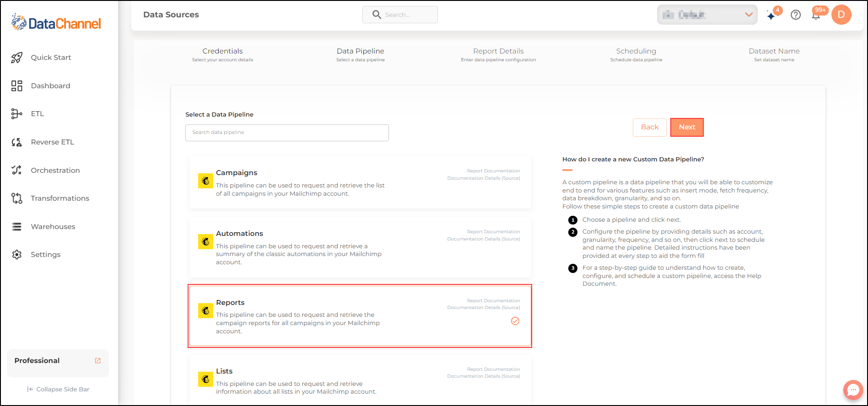Collapse Side Bar
This screenshot has width=868, height=406.
[x=58, y=390]
